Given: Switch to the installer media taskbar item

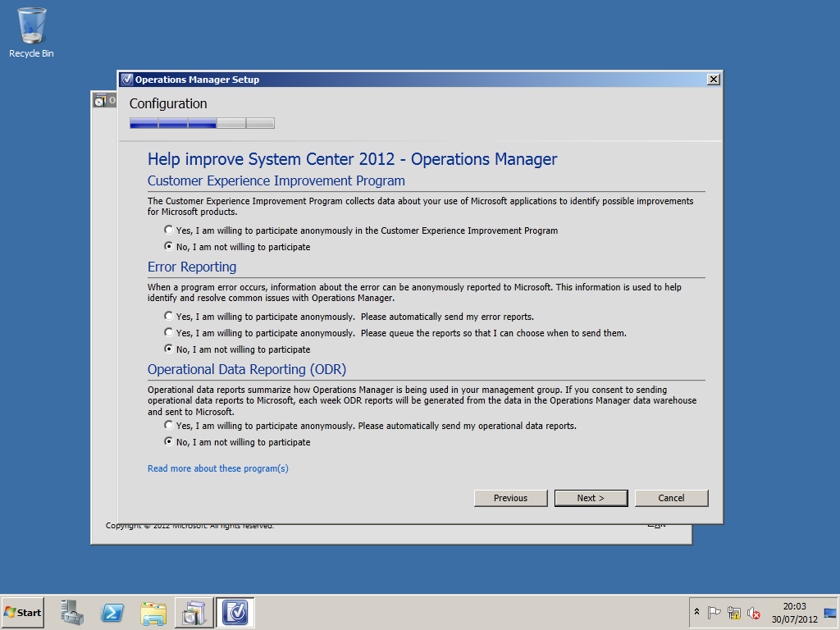Looking at the screenshot, I should (x=194, y=612).
